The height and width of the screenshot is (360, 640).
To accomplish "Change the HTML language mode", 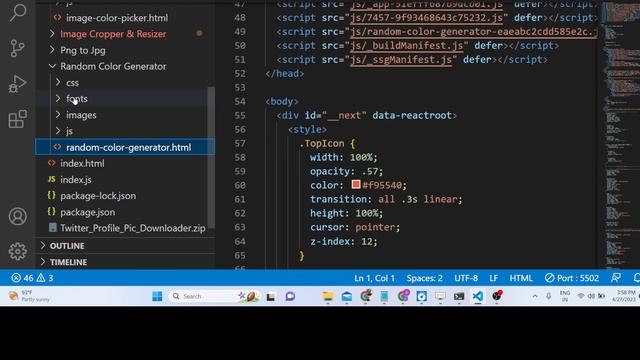I will [521, 278].
